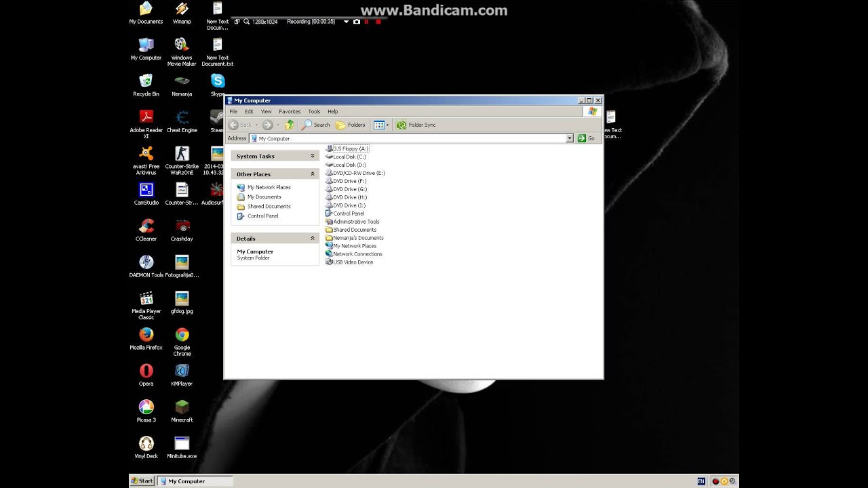Launch Google Chrome from desktop
The width and height of the screenshot is (868, 488).
[182, 342]
